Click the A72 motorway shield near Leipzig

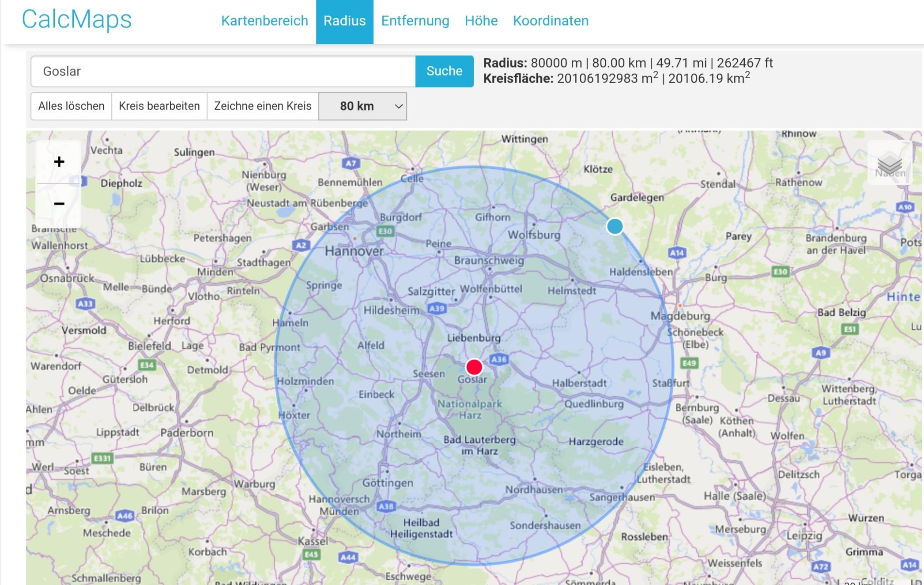[x=821, y=567]
